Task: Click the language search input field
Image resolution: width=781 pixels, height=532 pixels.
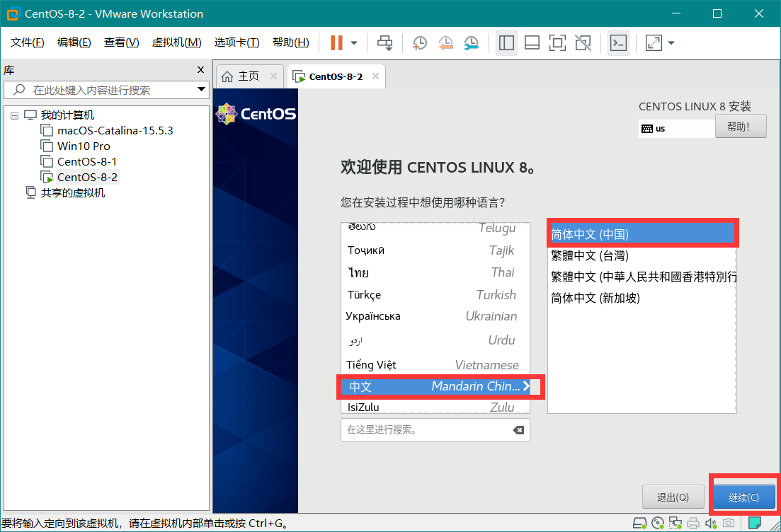Action: [x=425, y=430]
